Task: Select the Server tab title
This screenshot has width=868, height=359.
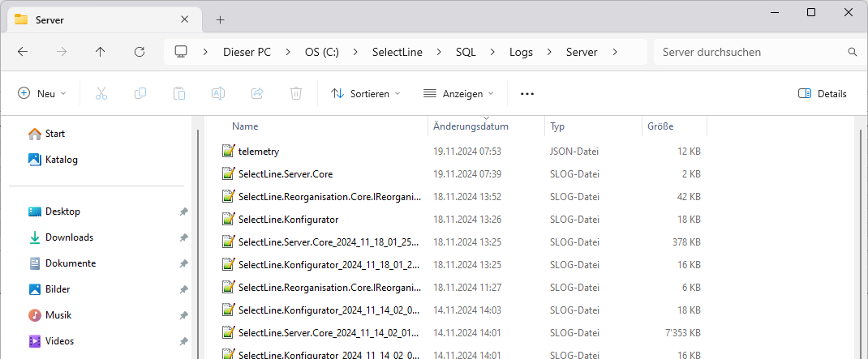Action: 49,20
